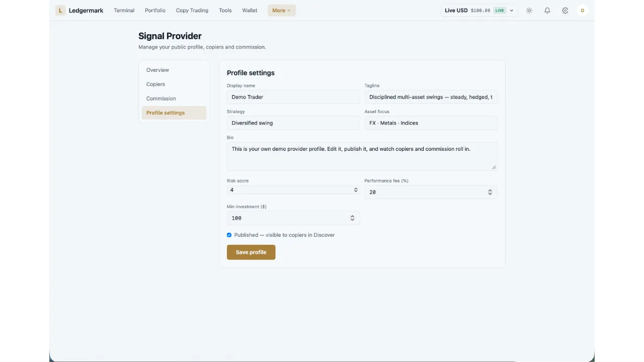Open the user avatar D menu
The width and height of the screenshot is (644, 362).
coord(583,10)
